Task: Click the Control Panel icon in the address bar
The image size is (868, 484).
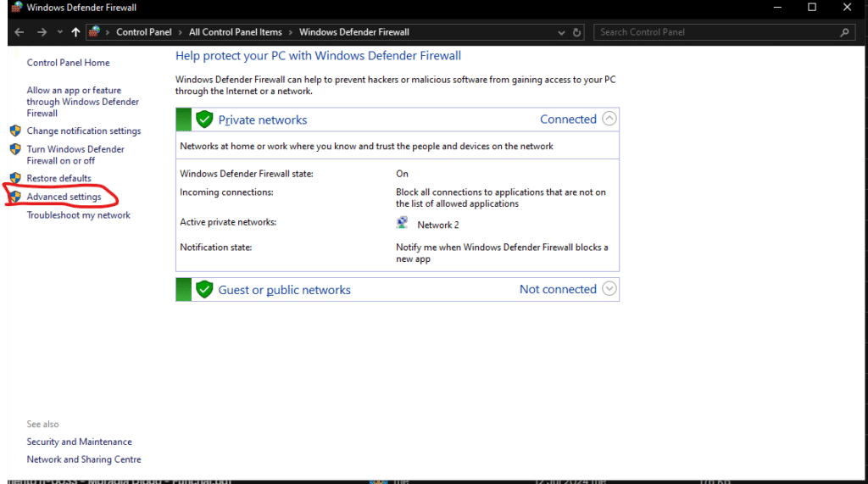Action: (95, 31)
